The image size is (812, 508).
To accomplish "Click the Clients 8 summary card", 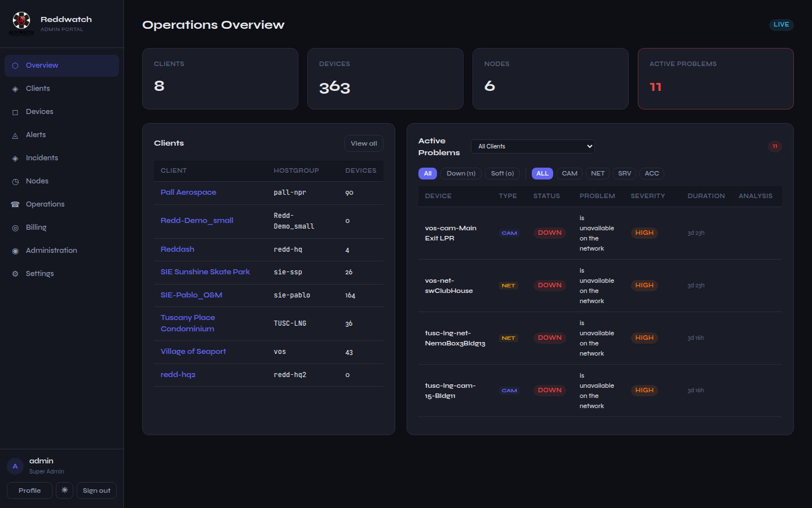I will [x=220, y=78].
